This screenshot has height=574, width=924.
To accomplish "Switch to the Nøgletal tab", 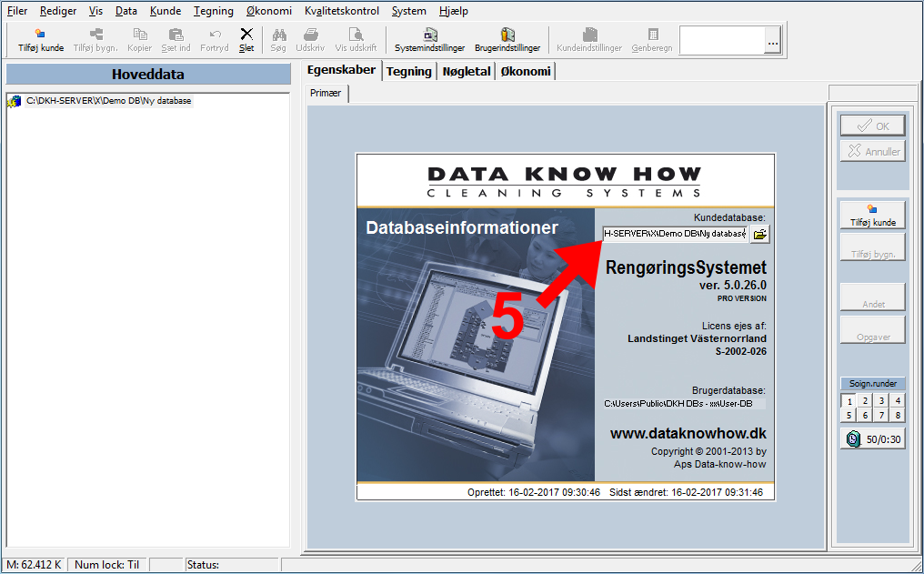I will click(x=467, y=71).
